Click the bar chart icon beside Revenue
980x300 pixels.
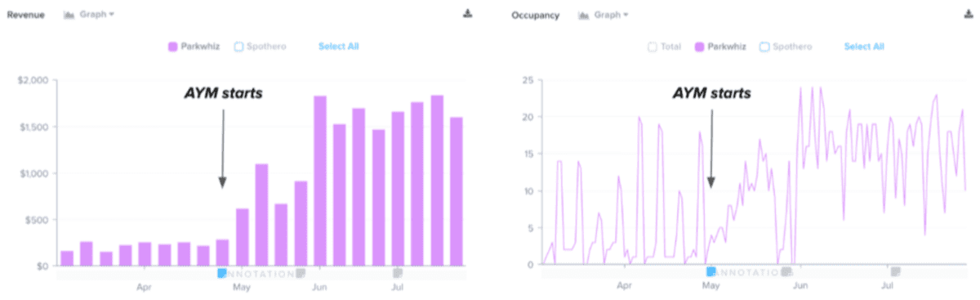point(69,15)
